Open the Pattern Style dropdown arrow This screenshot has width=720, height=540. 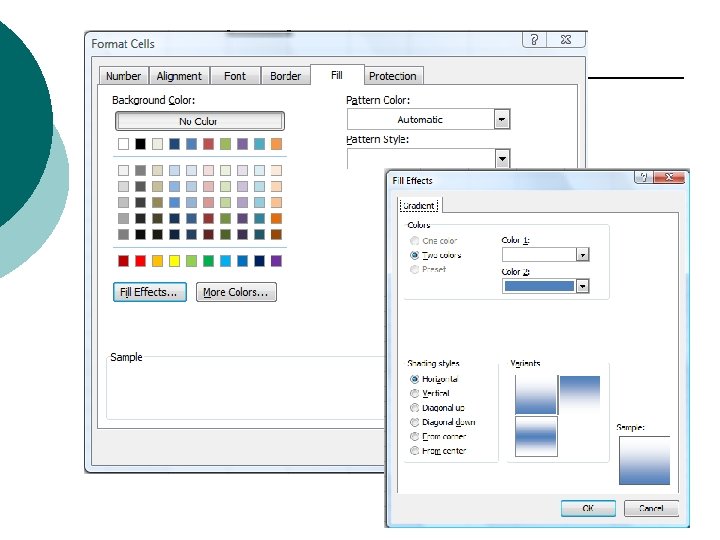pos(502,159)
